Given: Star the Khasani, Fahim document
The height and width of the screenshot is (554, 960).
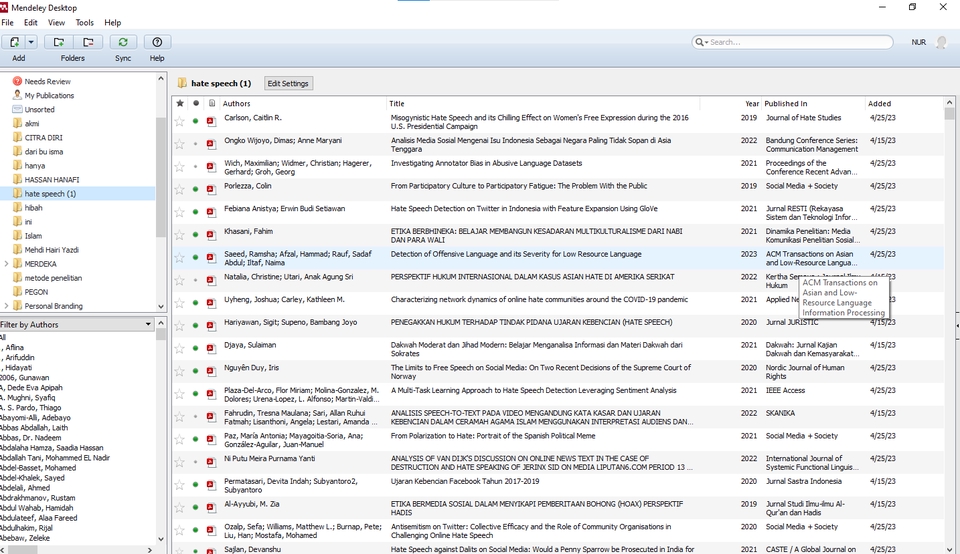Looking at the screenshot, I should pyautogui.click(x=179, y=234).
